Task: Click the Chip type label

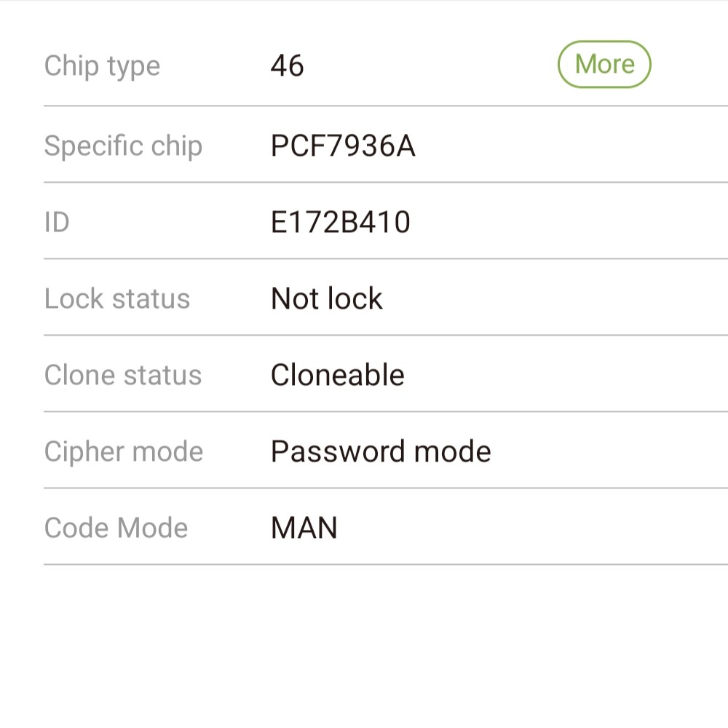Action: (102, 66)
